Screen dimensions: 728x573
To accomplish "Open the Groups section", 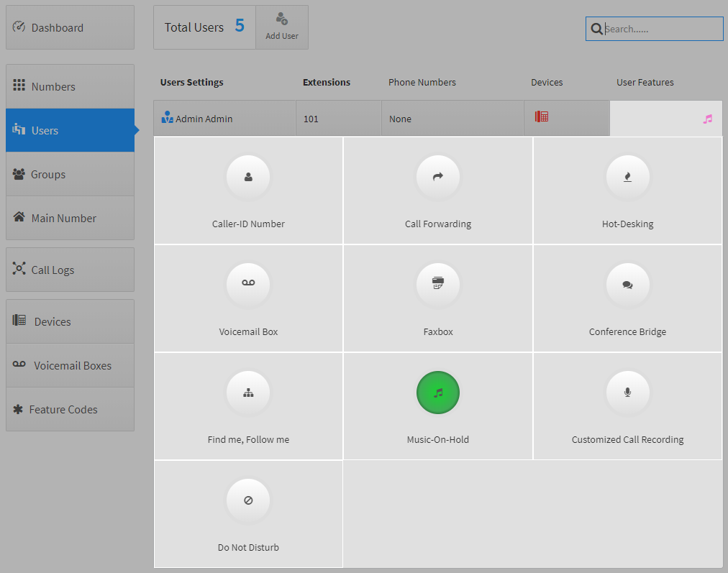I will pyautogui.click(x=70, y=174).
